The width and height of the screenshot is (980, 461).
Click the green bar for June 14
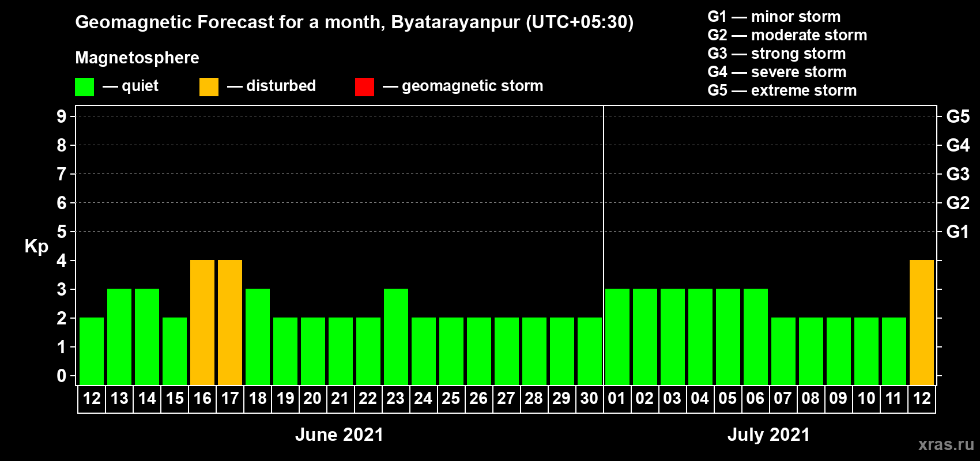point(147,337)
